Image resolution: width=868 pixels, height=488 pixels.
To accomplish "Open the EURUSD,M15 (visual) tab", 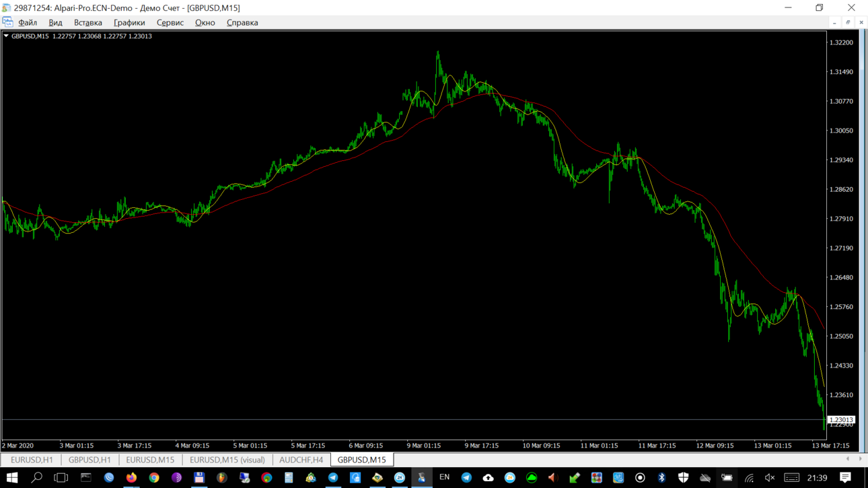I will (227, 460).
